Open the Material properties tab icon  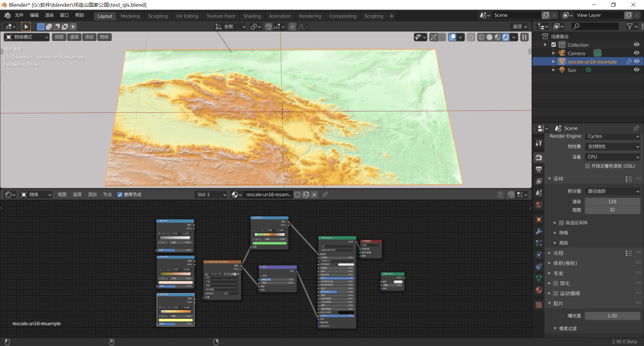539,291
